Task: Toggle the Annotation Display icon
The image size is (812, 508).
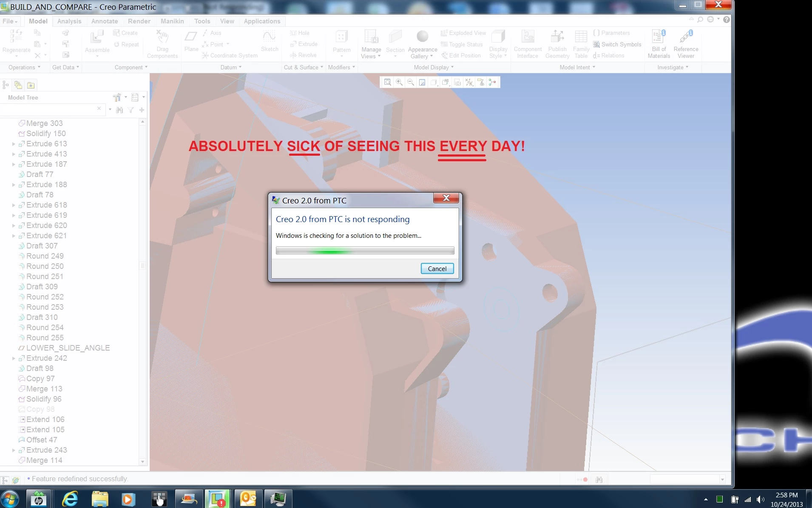Action: [x=481, y=82]
